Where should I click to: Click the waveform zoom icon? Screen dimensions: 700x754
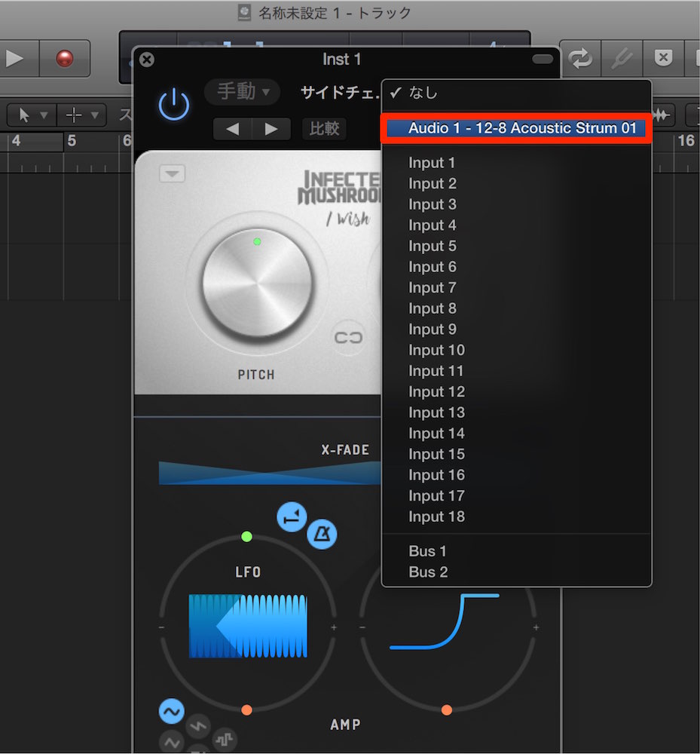click(x=662, y=115)
